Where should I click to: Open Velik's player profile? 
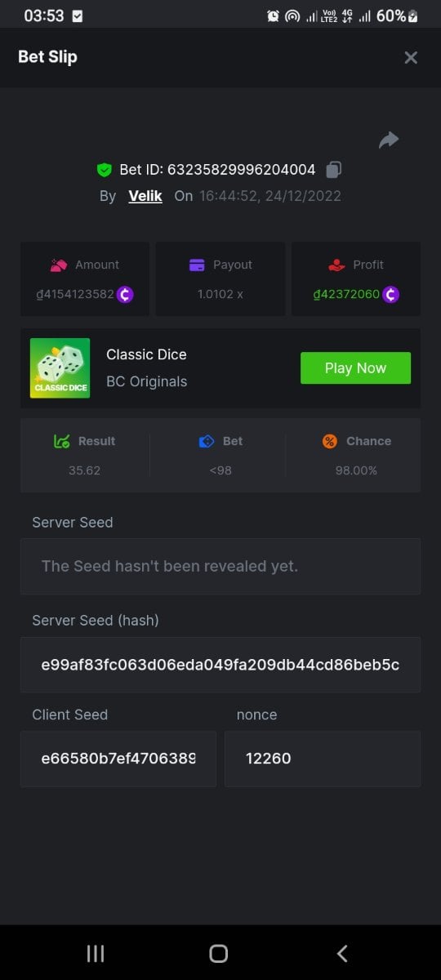pyautogui.click(x=145, y=196)
